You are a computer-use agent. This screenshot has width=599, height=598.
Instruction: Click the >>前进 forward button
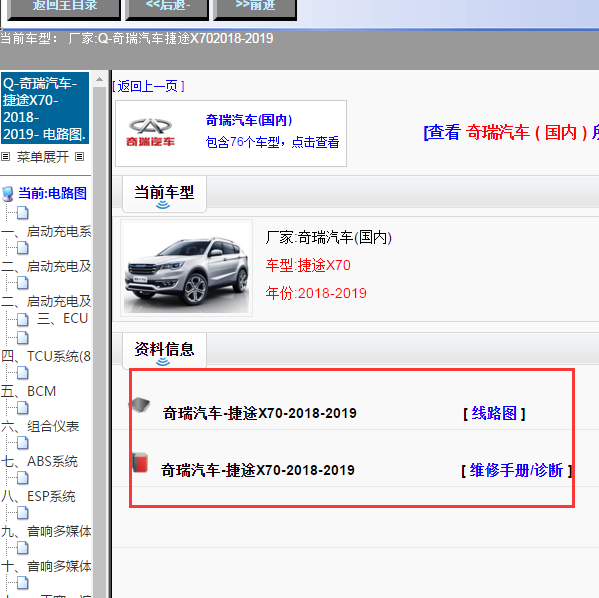[255, 8]
